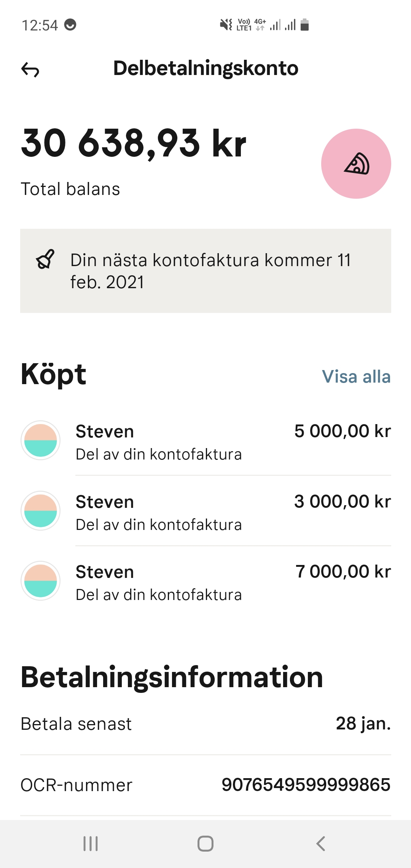Open the Steven purchase of 5 000,00 kr
This screenshot has width=411, height=868.
232,442
